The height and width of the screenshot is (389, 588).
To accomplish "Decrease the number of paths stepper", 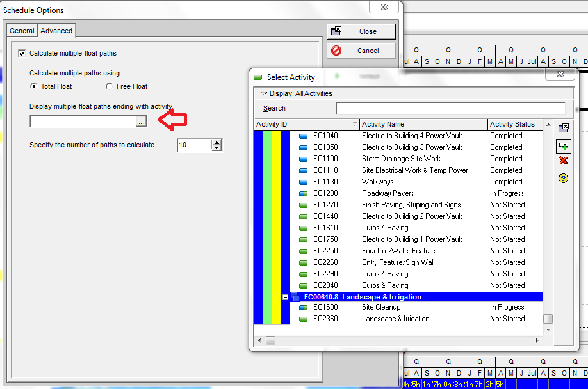I will pyautogui.click(x=216, y=148).
